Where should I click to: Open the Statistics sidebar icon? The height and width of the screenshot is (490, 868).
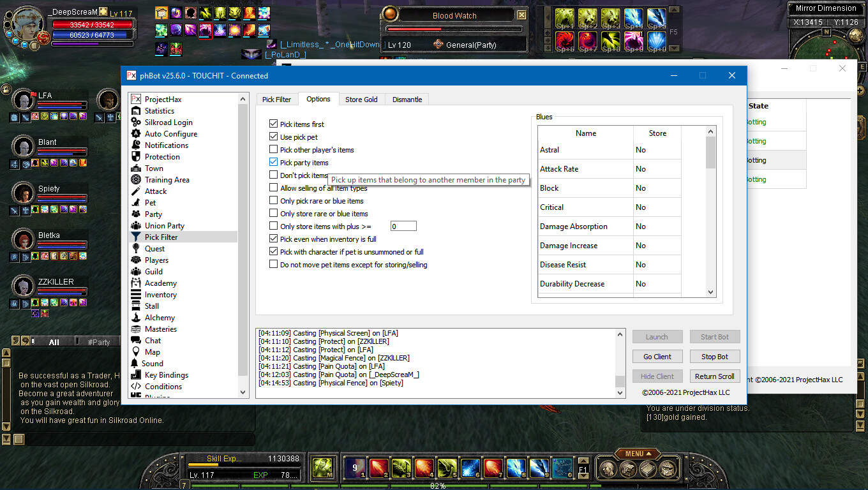click(135, 111)
